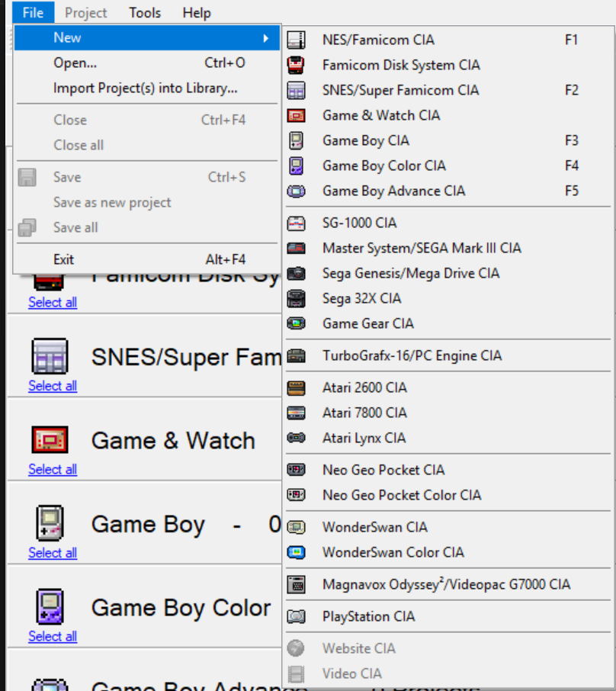Expand the New submenu arrow
This screenshot has width=616, height=691.
click(266, 38)
